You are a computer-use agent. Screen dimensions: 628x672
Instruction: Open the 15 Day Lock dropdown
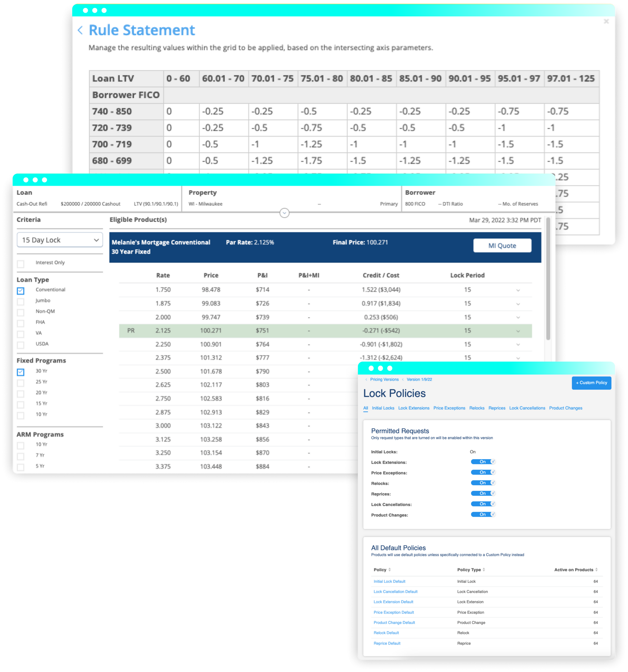point(60,240)
